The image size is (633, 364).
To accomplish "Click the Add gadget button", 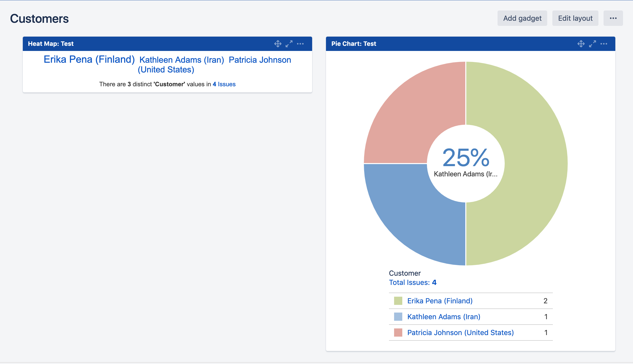I will (522, 18).
